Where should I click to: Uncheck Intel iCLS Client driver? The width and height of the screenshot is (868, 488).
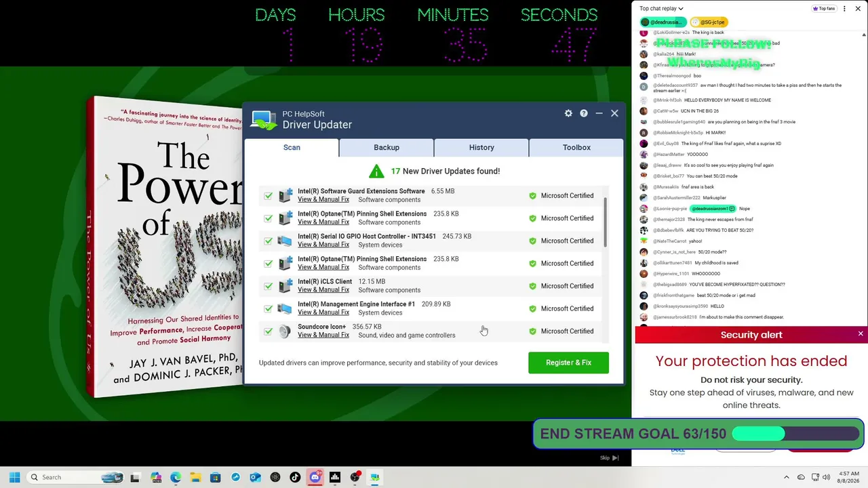pos(269,286)
